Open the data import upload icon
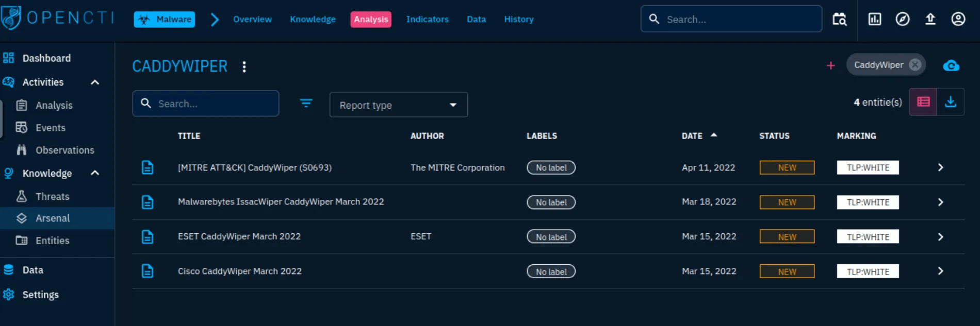 [x=930, y=20]
